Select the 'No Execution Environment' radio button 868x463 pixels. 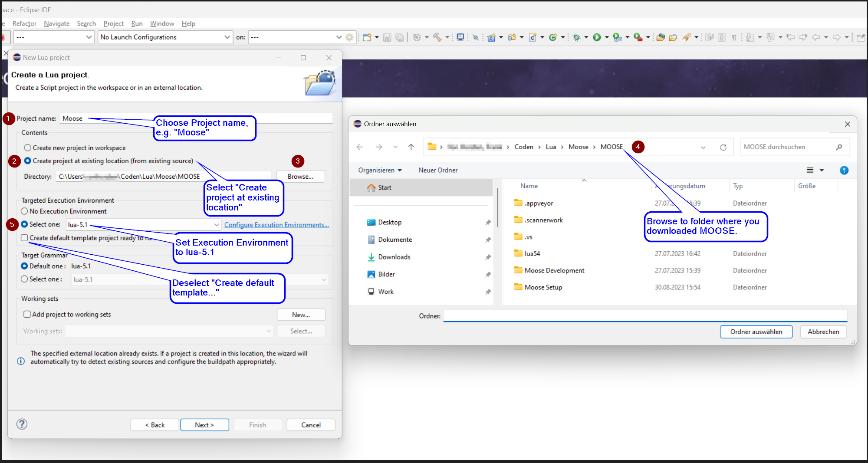[x=24, y=211]
